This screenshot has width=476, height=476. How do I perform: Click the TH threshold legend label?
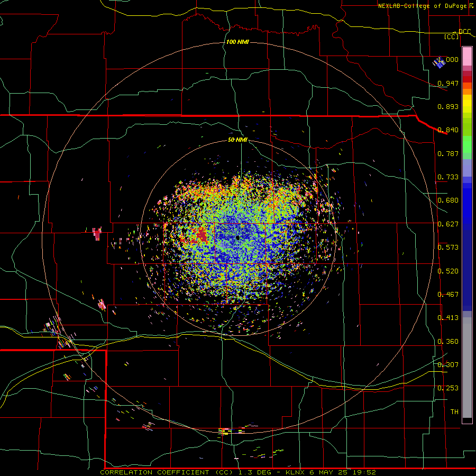tap(454, 412)
